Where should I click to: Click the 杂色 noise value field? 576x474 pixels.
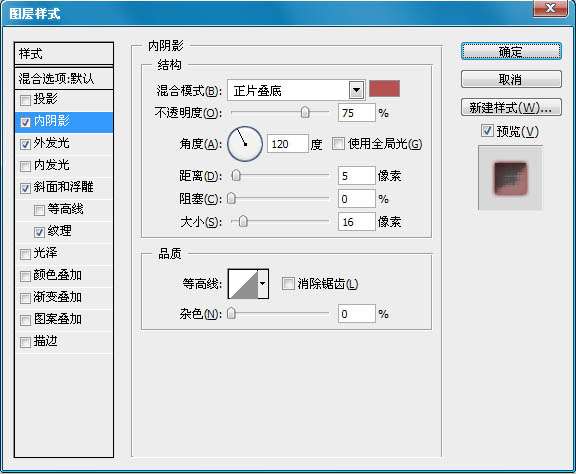point(356,314)
